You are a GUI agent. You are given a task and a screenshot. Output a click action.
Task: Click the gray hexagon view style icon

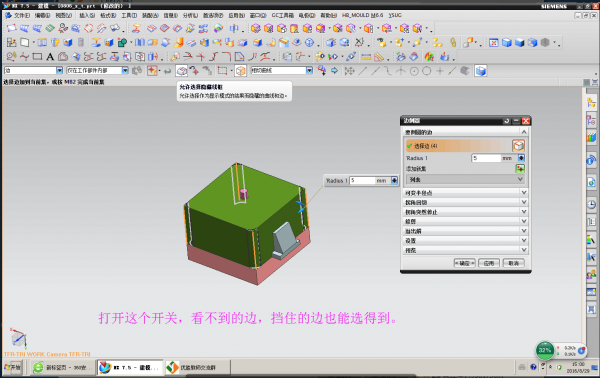point(545,42)
